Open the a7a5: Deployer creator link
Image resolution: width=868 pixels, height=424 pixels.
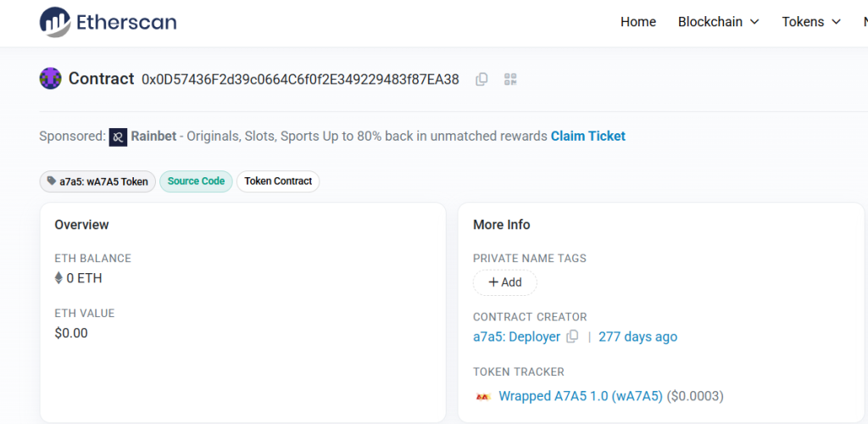coord(516,337)
